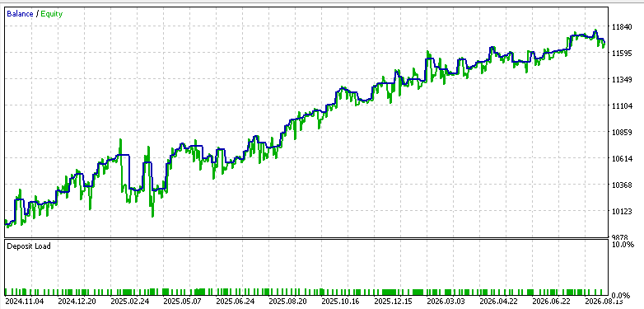Click the 10368 axis value
Screen dimensions: 644x309
(x=622, y=185)
